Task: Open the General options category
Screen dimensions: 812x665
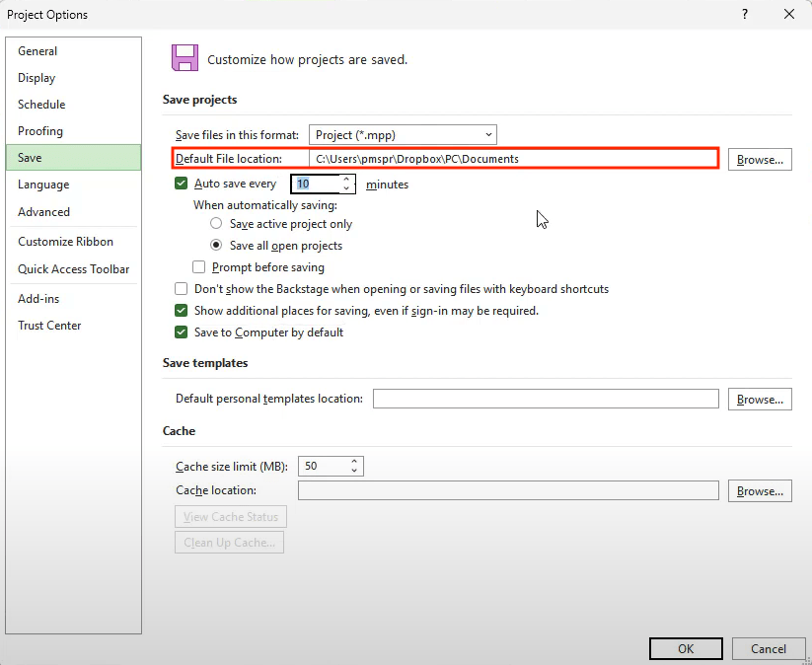Action: (x=37, y=51)
